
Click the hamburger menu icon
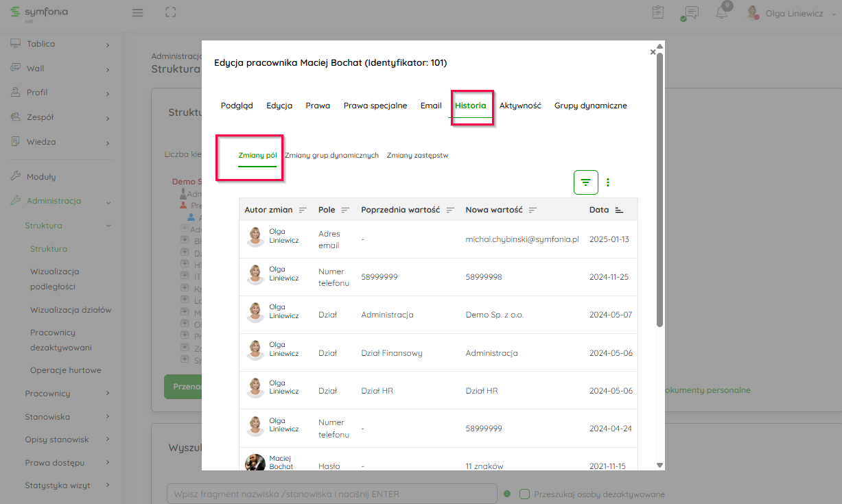[137, 12]
